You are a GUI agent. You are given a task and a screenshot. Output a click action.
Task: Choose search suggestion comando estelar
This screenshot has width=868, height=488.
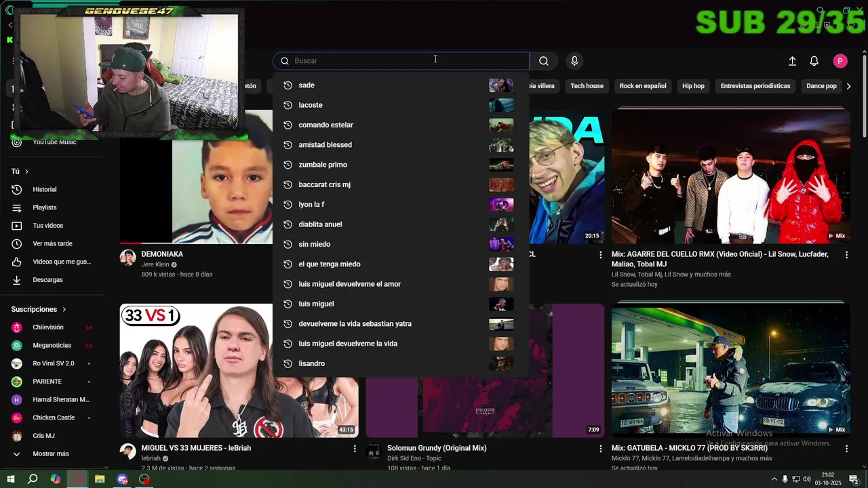(400, 125)
